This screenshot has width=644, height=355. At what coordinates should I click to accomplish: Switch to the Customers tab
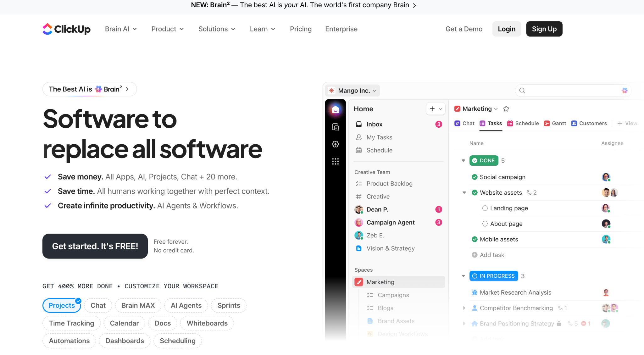(589, 123)
